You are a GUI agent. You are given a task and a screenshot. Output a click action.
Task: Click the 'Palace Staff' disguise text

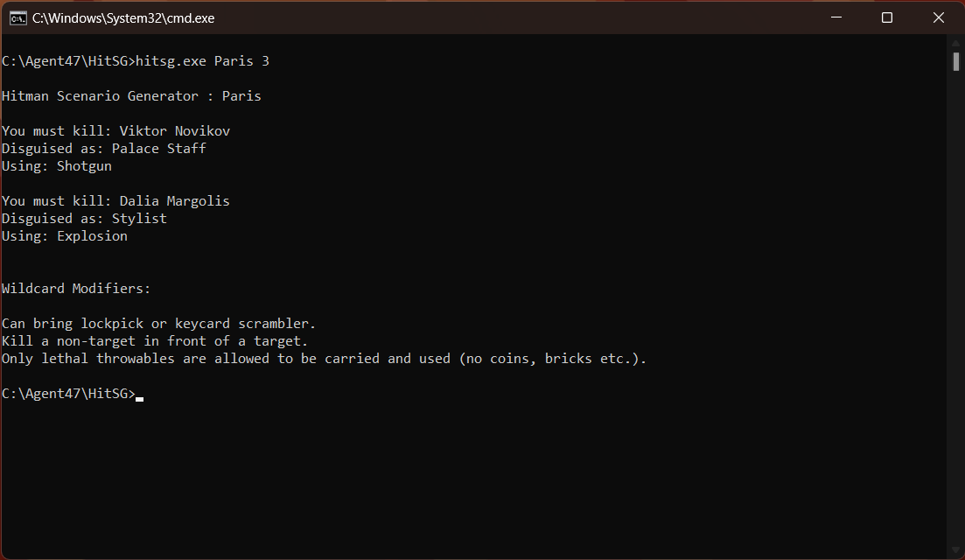coord(158,148)
